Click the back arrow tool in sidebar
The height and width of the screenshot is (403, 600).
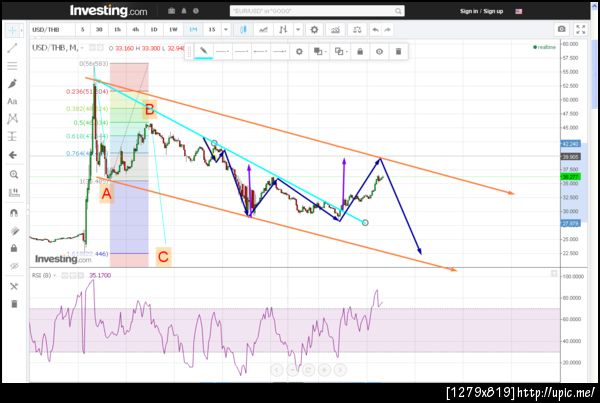point(13,155)
